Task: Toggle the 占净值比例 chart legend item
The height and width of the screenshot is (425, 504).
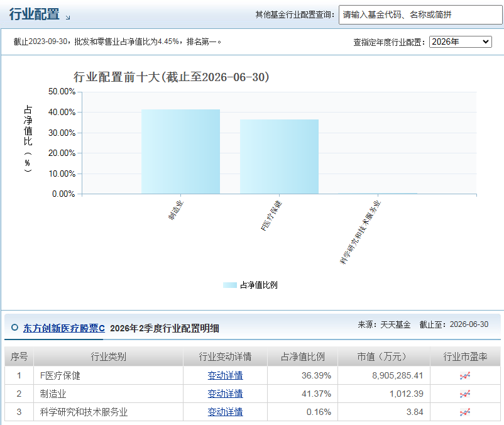Action: (250, 285)
